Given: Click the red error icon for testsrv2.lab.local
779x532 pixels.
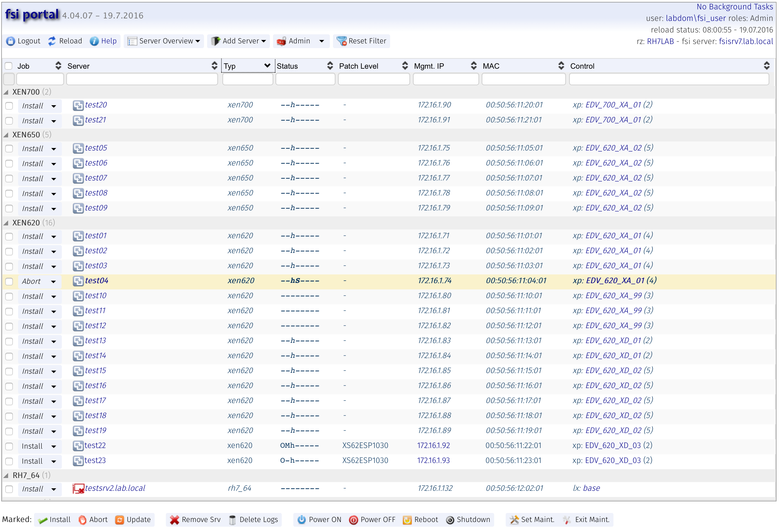Looking at the screenshot, I should [x=78, y=489].
